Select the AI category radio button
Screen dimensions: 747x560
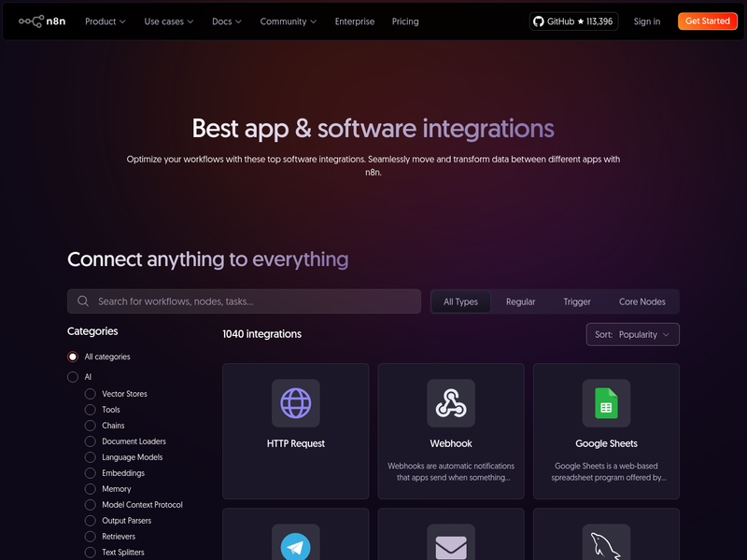coord(73,377)
